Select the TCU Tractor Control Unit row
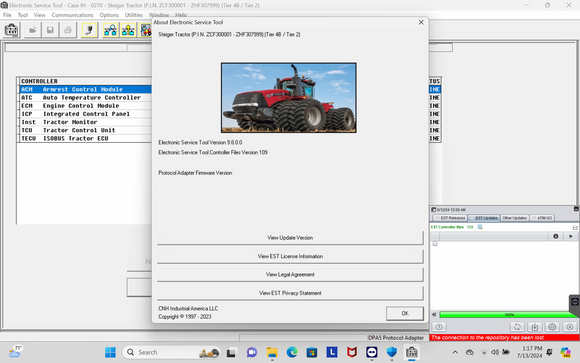 click(85, 130)
